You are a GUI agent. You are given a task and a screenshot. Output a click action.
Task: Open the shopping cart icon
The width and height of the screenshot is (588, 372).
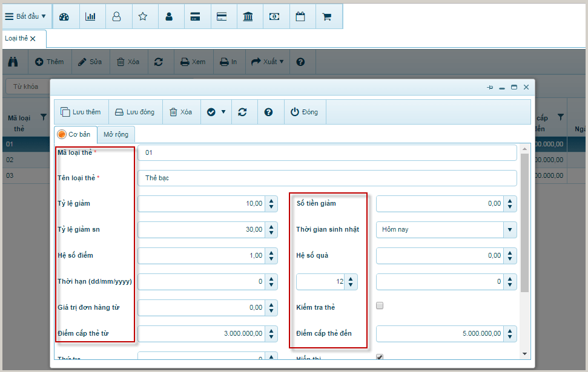pyautogui.click(x=326, y=16)
